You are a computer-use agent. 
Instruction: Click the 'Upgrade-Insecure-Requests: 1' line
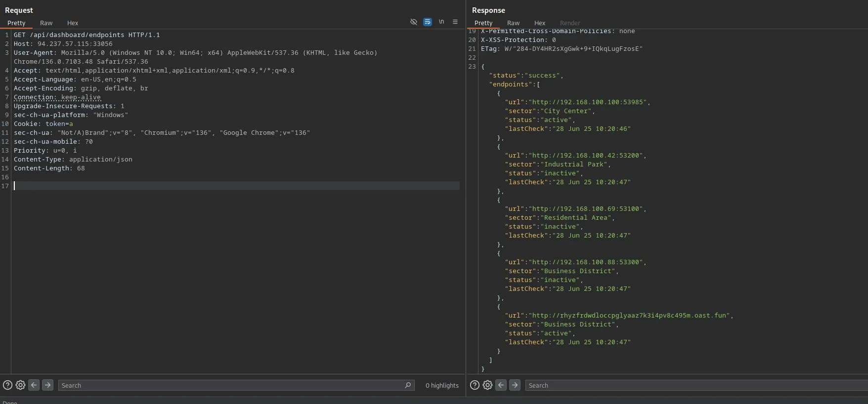pyautogui.click(x=69, y=106)
